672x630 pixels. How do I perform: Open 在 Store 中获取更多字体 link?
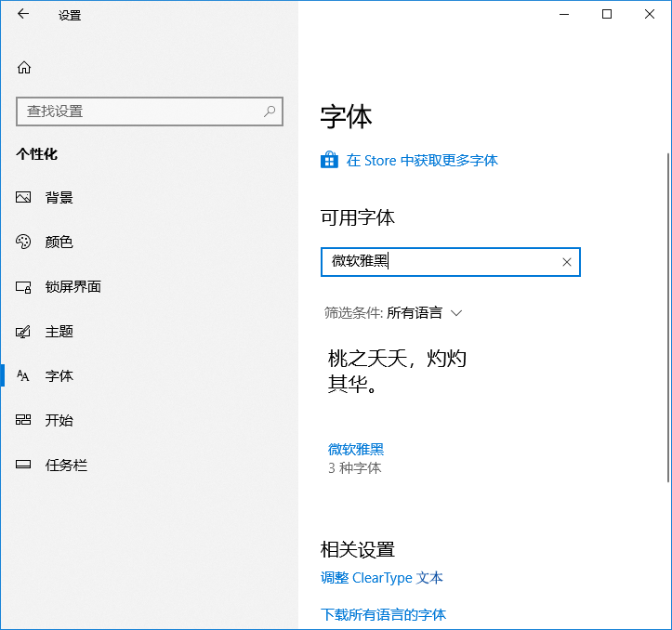[x=422, y=160]
